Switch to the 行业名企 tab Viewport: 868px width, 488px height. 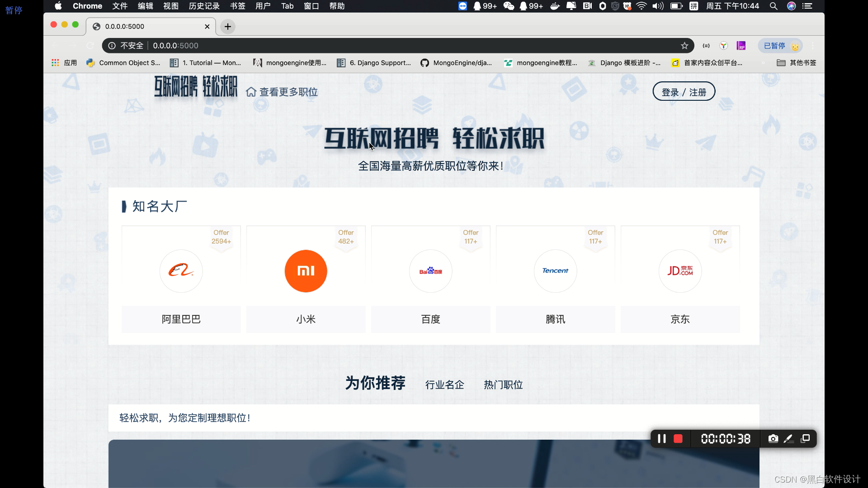pos(444,385)
